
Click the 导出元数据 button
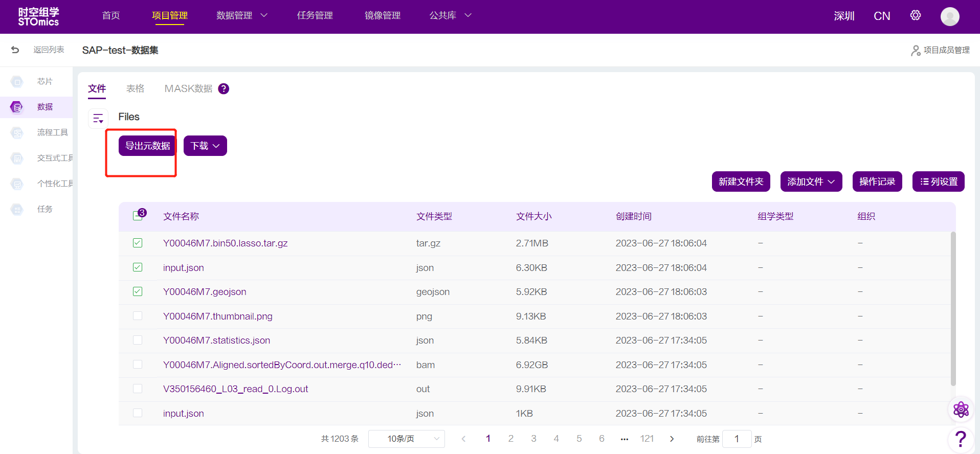point(147,146)
